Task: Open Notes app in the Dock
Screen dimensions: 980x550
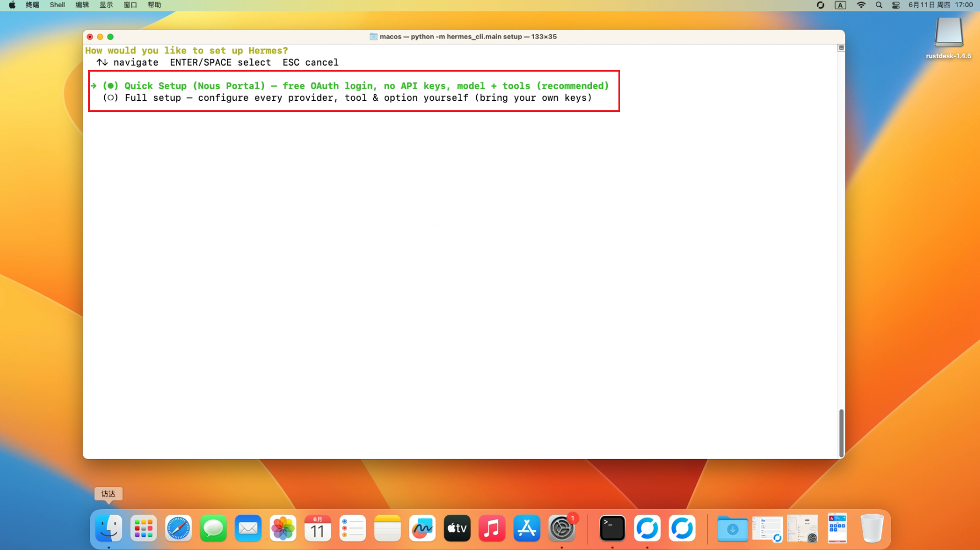Action: (387, 529)
